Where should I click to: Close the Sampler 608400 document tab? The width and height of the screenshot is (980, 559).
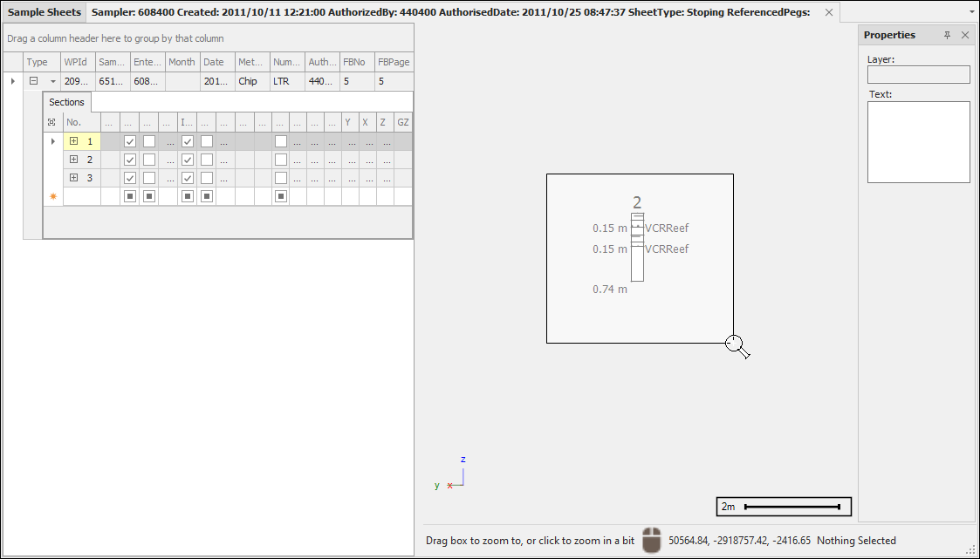pyautogui.click(x=829, y=12)
